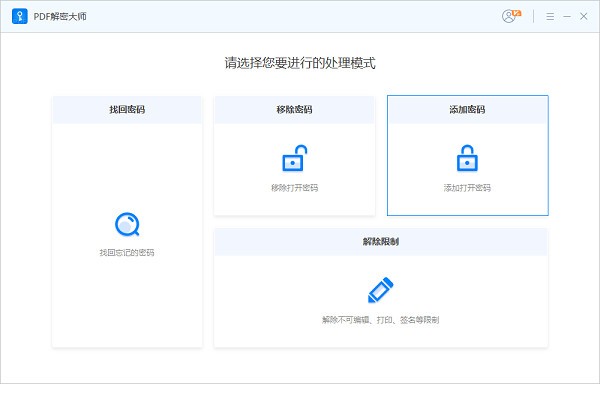Select the closed padlock add-password icon

point(467,158)
